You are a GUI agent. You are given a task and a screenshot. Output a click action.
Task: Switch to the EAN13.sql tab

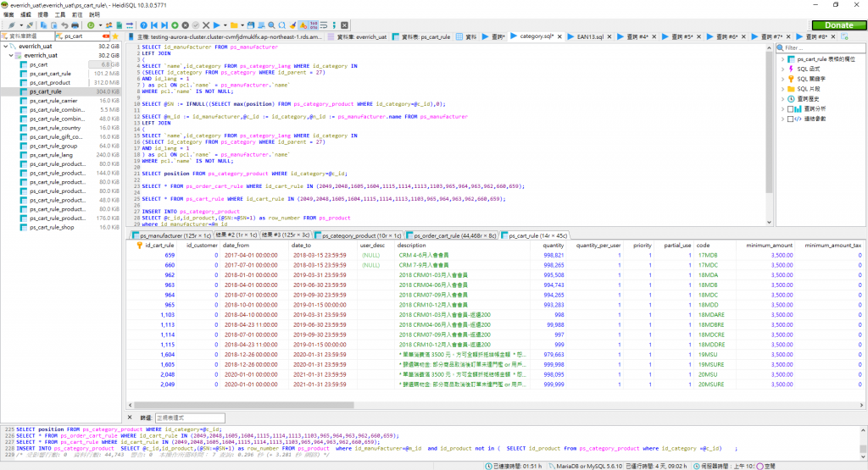pos(590,36)
